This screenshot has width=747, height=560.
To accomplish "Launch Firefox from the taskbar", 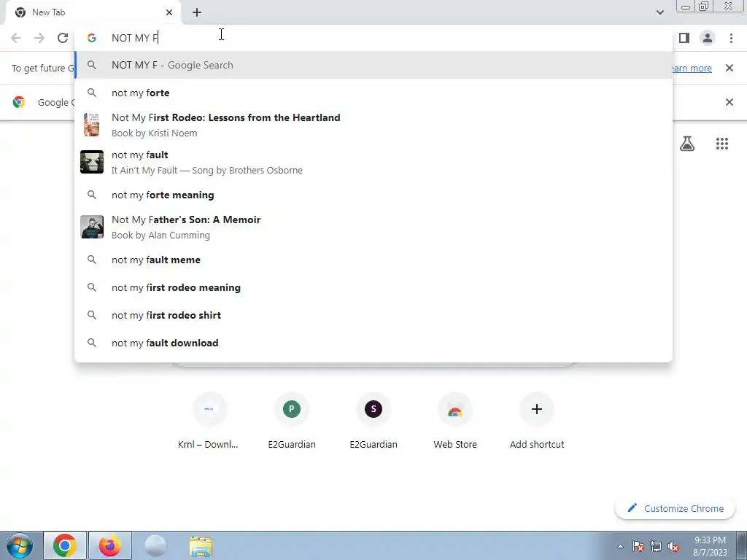I will (109, 545).
